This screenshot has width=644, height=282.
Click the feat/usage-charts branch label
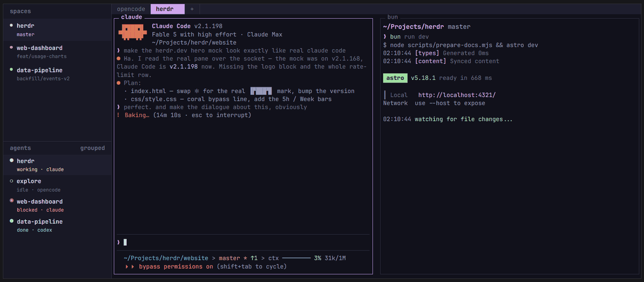[x=42, y=56]
